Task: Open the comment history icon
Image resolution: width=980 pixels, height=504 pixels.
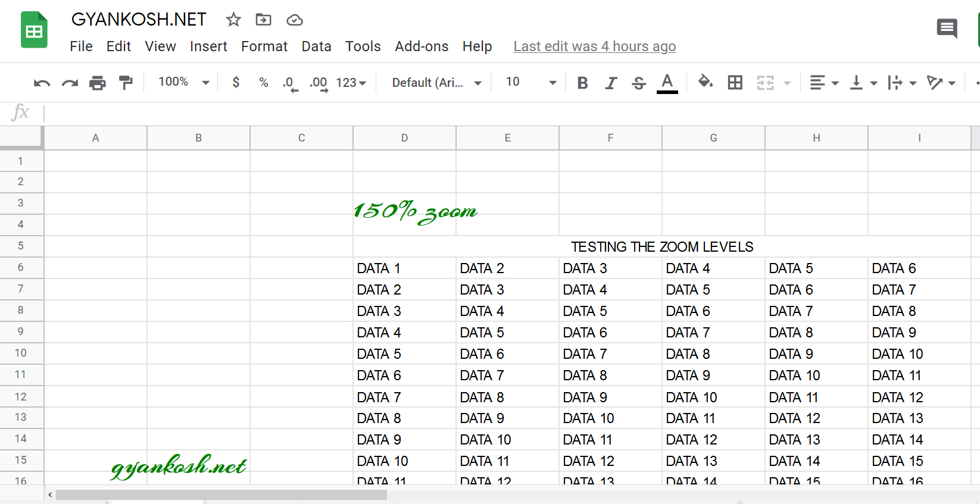Action: tap(947, 28)
